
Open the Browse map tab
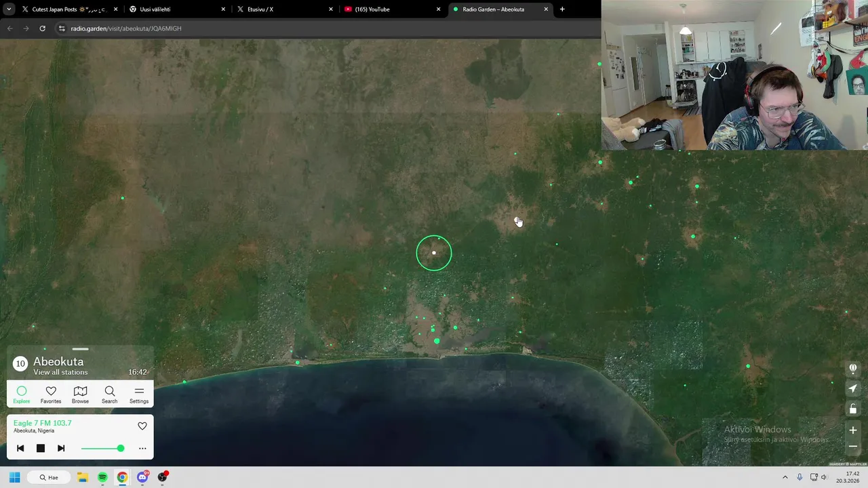point(80,394)
